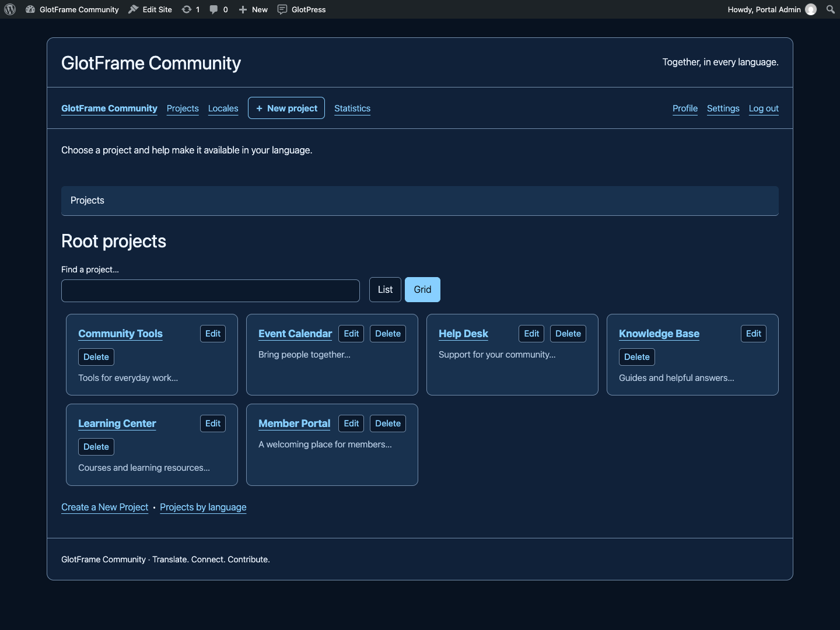Click the GlotFrame Community nav home link
The height and width of the screenshot is (630, 840).
tap(109, 108)
